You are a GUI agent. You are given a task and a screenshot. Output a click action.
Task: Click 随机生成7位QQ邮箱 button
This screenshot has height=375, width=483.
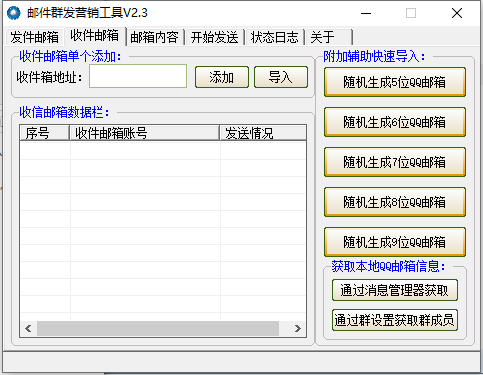coord(395,162)
